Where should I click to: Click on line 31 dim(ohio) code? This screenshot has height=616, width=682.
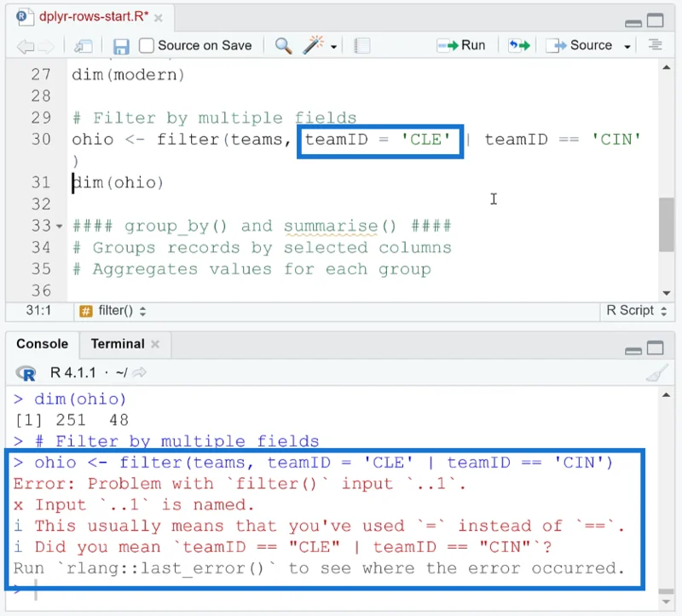[118, 182]
